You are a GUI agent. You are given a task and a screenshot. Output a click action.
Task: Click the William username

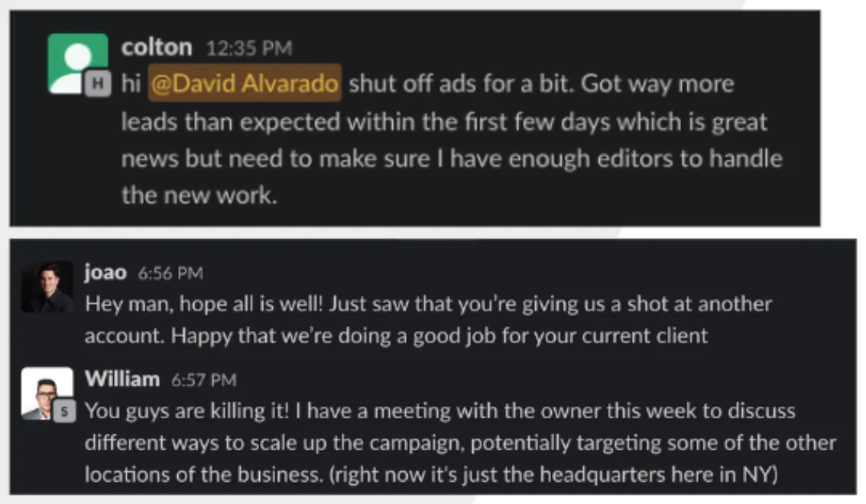(x=122, y=380)
